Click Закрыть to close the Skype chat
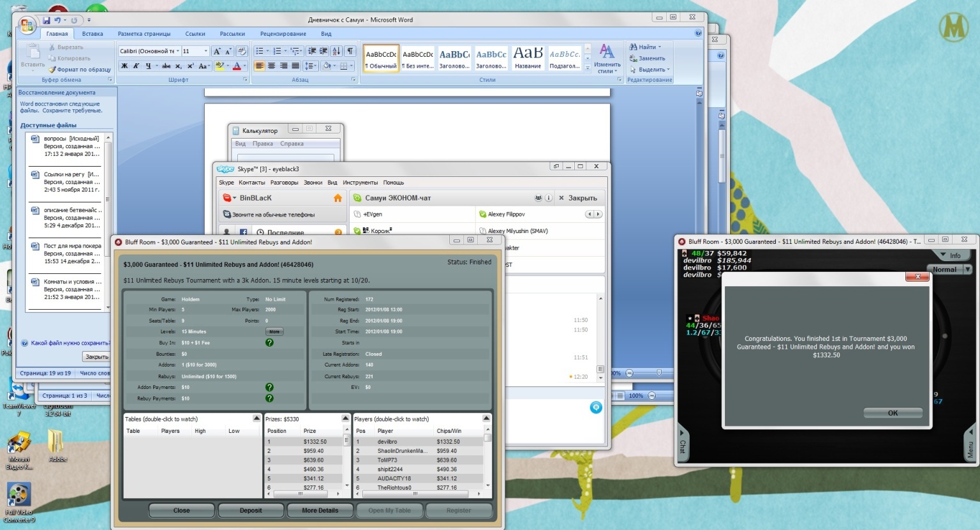The image size is (980, 530). [x=578, y=198]
